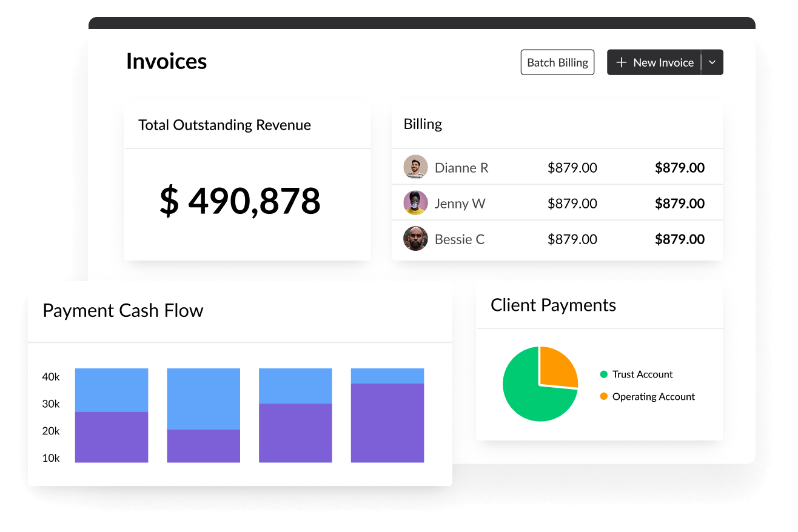Click the plus icon on New Invoice

pos(621,62)
